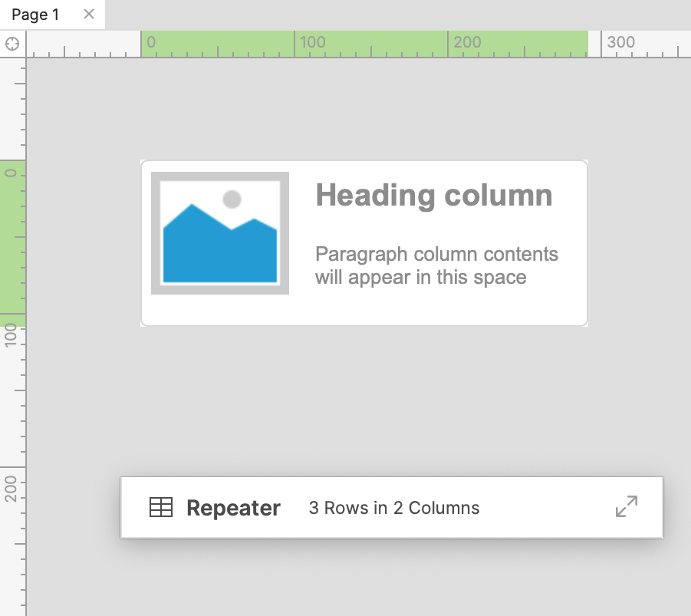The width and height of the screenshot is (691, 616).
Task: Click the 200 mark on horizontal ruler
Action: pyautogui.click(x=467, y=42)
